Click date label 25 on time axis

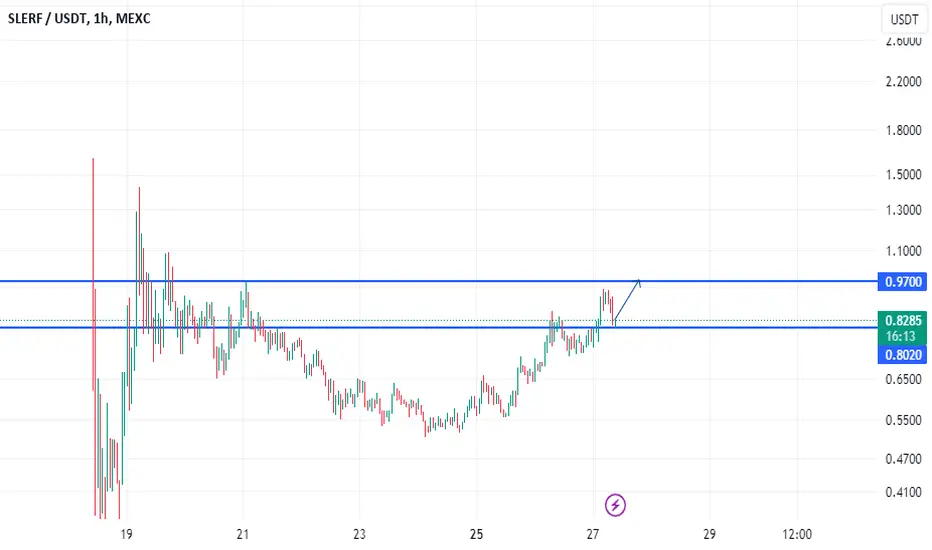[476, 534]
